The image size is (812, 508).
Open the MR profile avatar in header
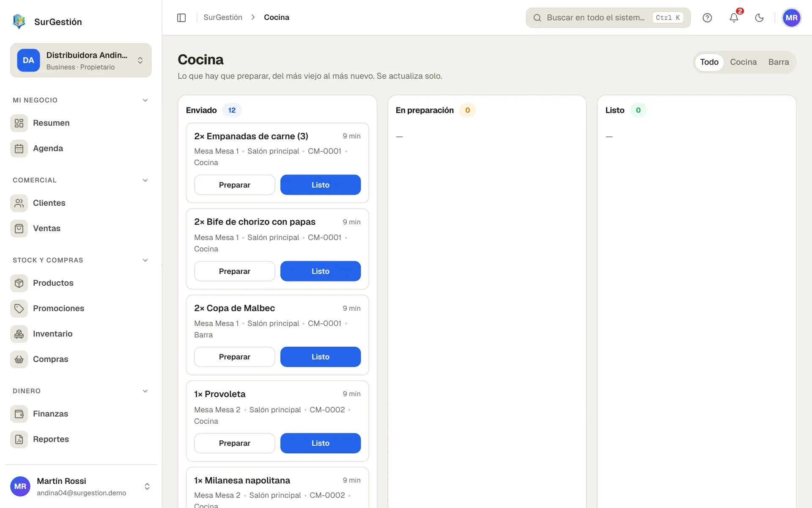(791, 17)
